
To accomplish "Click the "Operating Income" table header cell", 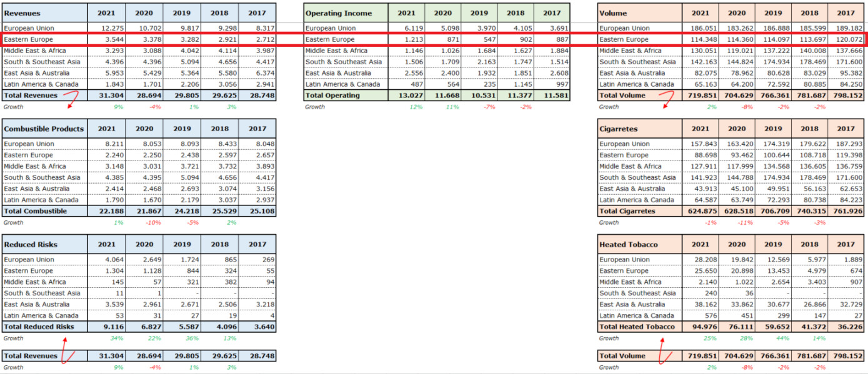I will coord(346,13).
